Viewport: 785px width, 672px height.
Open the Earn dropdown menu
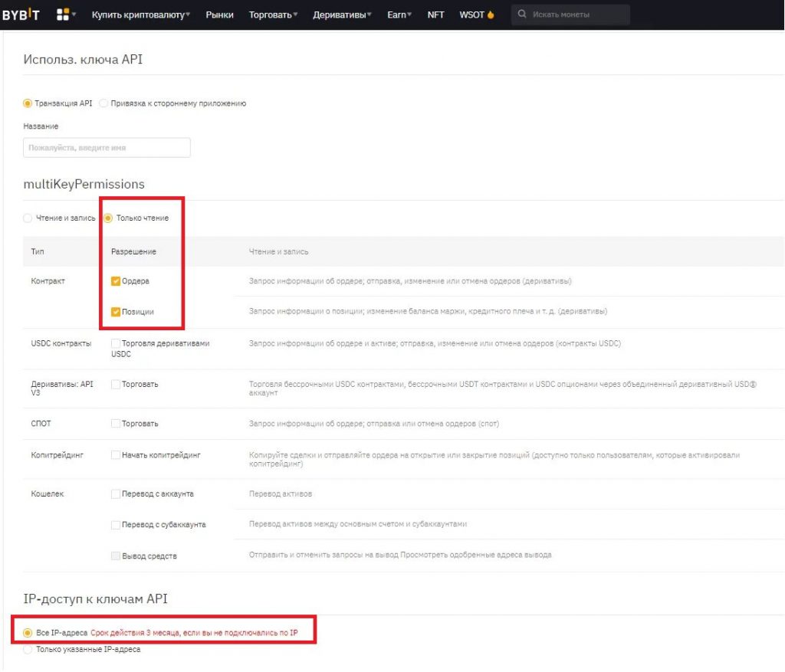click(399, 15)
